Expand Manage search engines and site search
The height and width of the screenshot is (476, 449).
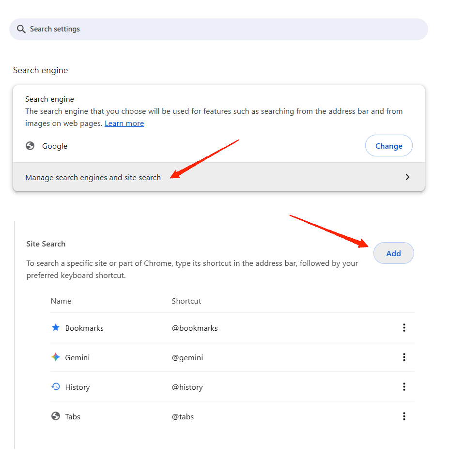(x=93, y=177)
